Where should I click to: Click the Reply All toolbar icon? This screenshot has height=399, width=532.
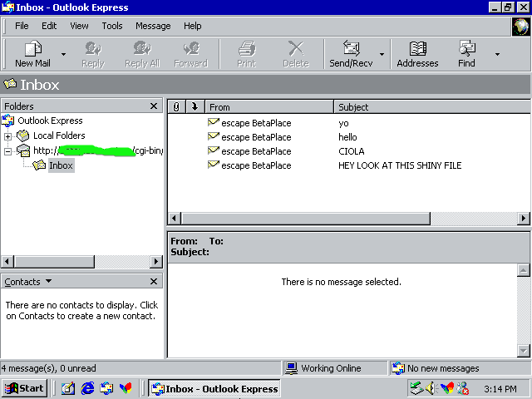[141, 49]
